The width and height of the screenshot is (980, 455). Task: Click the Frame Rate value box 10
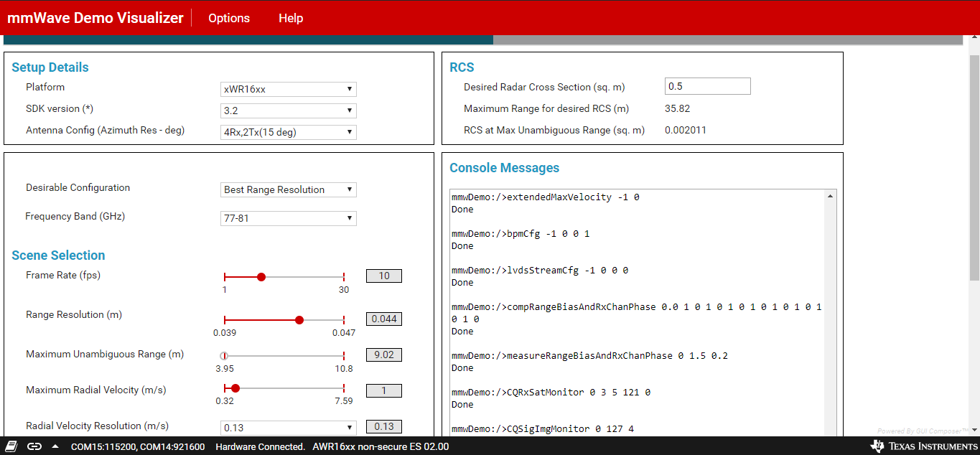pos(384,276)
